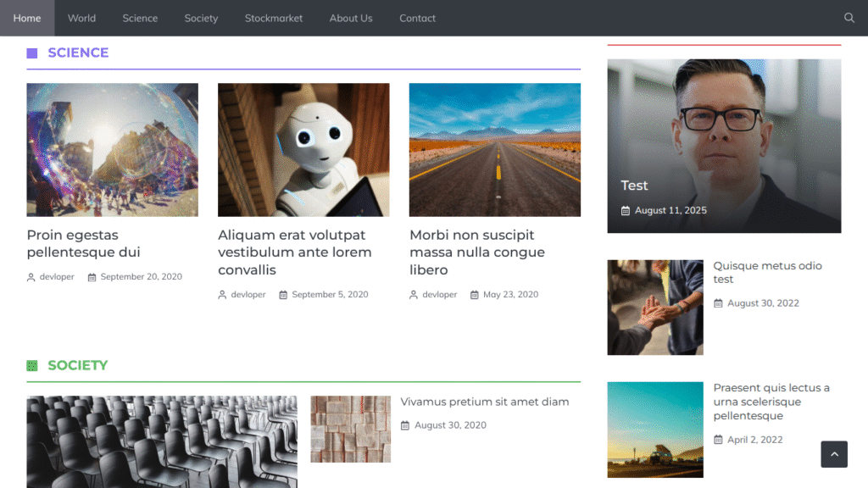Click author icon under Morbi non suscipit
The width and height of the screenshot is (868, 488).
414,295
